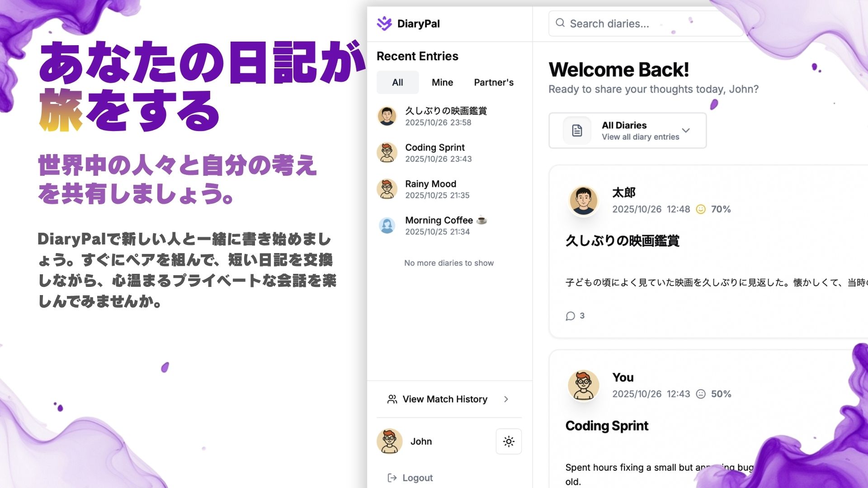Expand the All Diaries dropdown chevron

686,130
